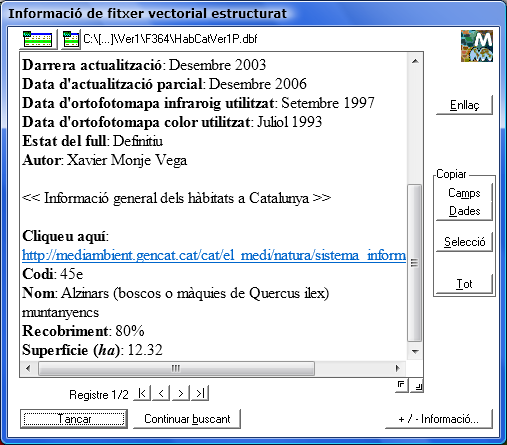Click the Tot copy button

[x=464, y=284]
